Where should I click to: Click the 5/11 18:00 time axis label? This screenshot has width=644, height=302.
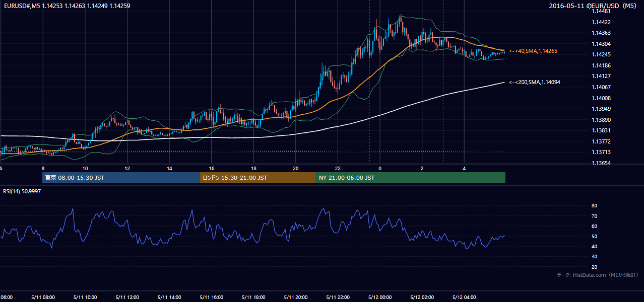tap(253, 297)
